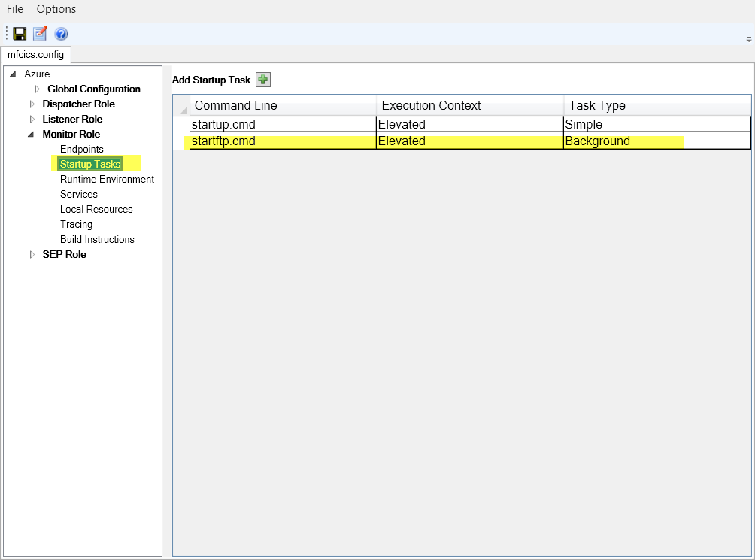Click the green plus Add Startup Task icon
The height and width of the screenshot is (560, 755).
(x=263, y=80)
